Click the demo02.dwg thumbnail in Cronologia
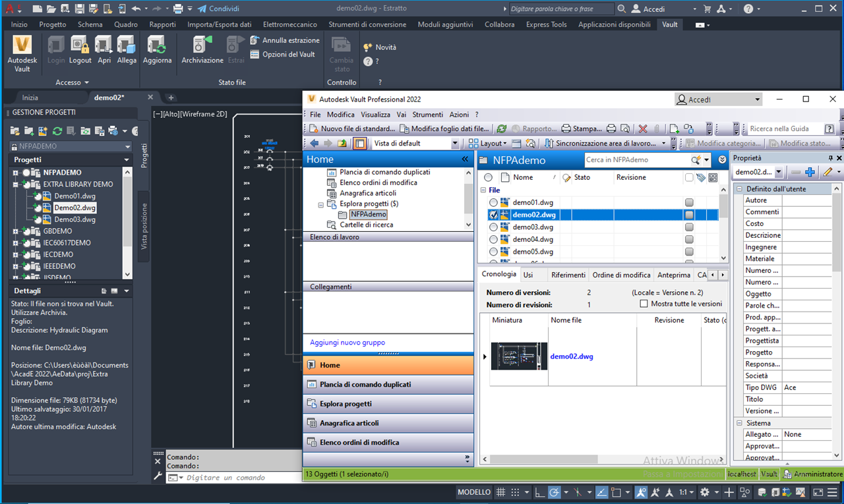 519,356
